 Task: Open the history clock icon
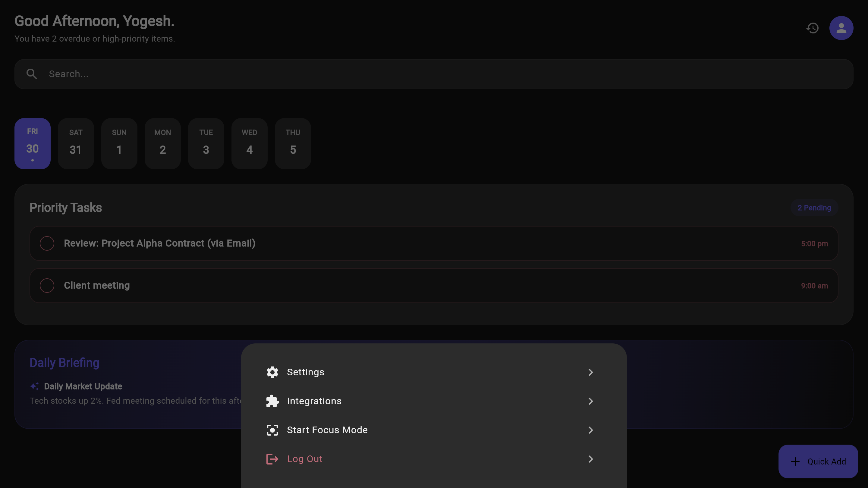pyautogui.click(x=813, y=28)
